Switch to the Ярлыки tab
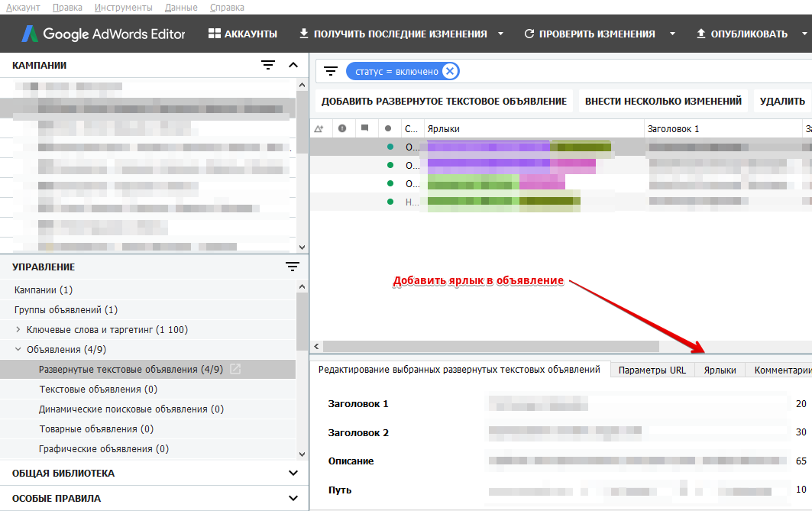812x511 pixels. click(720, 370)
